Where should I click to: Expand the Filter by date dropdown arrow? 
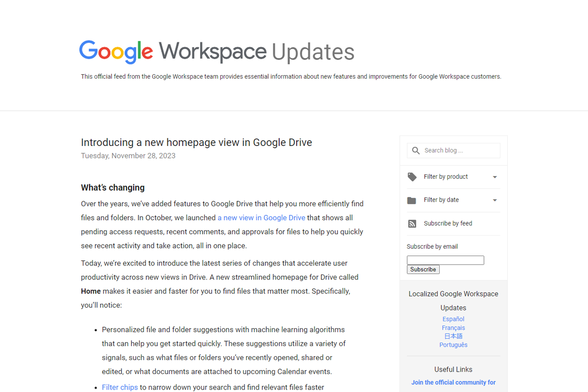click(494, 200)
